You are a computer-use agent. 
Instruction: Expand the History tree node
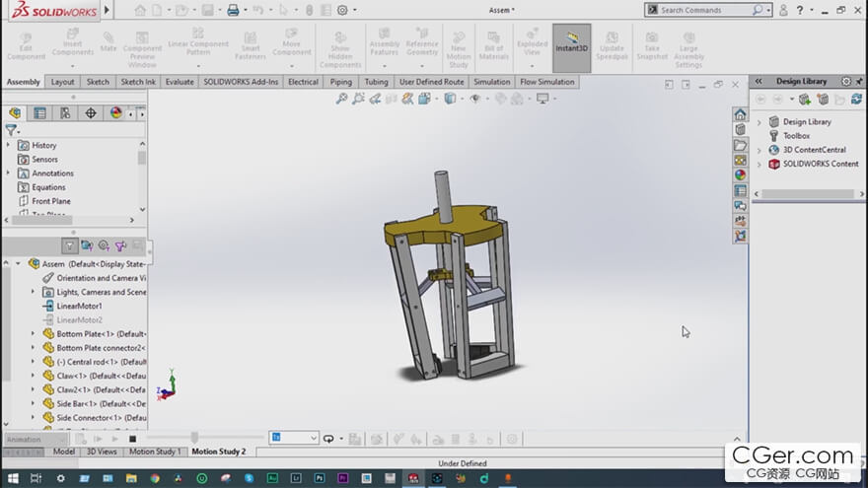[8, 145]
